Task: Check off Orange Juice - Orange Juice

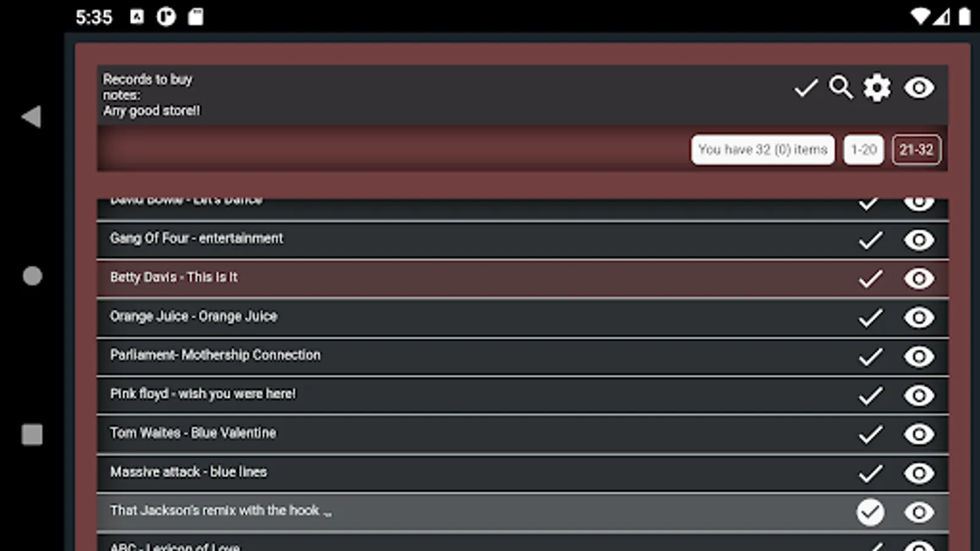Action: pos(870,318)
